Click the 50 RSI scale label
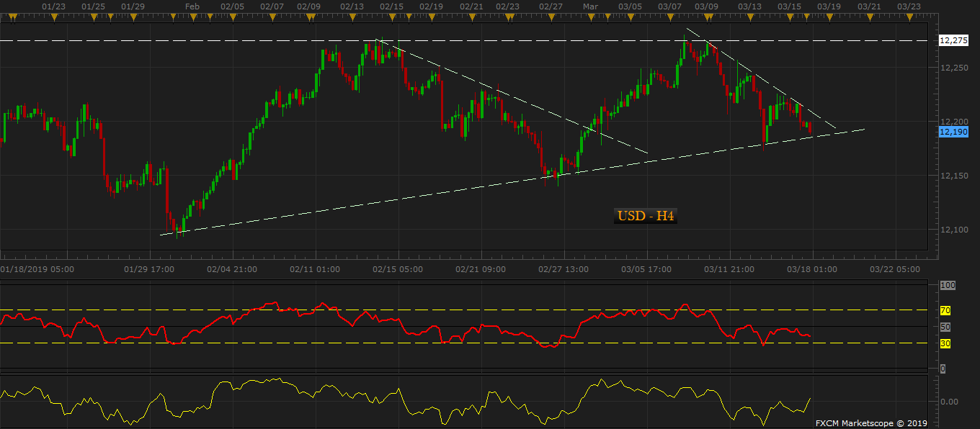The image size is (980, 429). 945,327
